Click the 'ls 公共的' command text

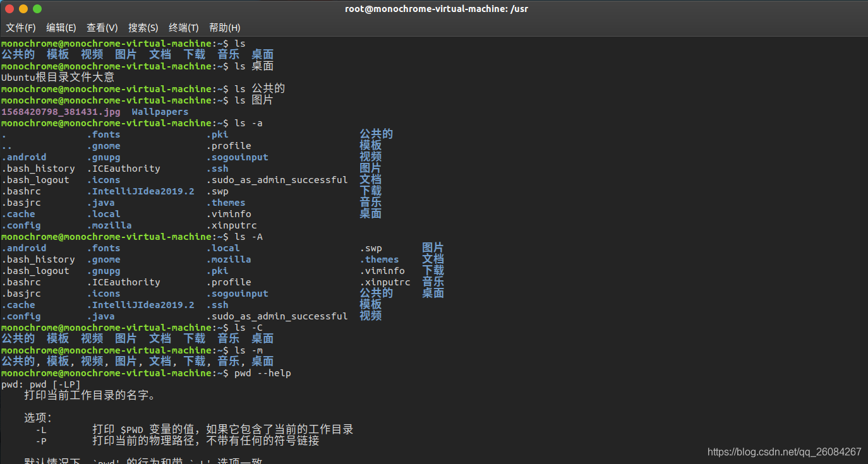(x=260, y=89)
